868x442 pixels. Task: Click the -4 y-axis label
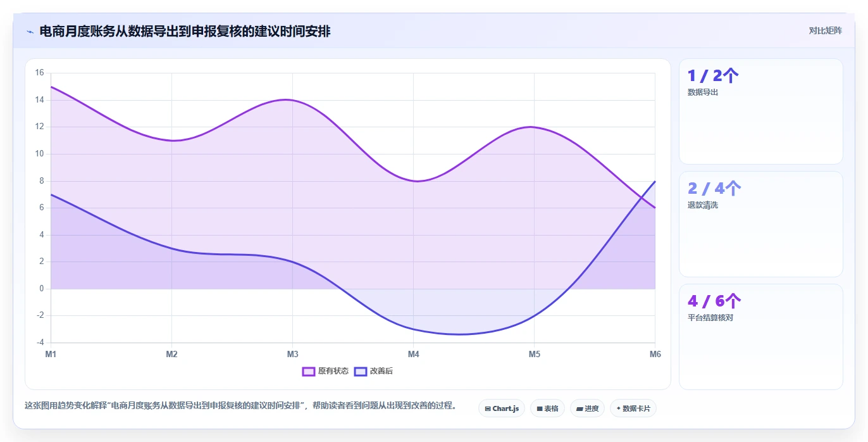pos(40,343)
